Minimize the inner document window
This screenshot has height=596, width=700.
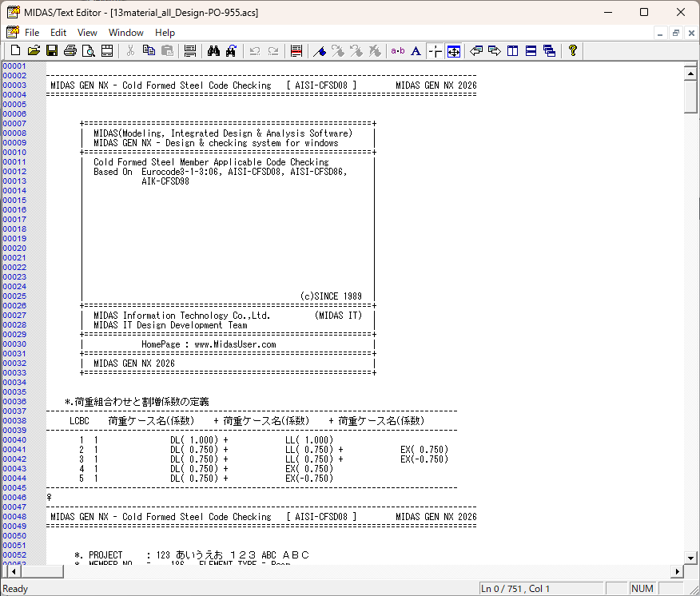click(x=660, y=33)
